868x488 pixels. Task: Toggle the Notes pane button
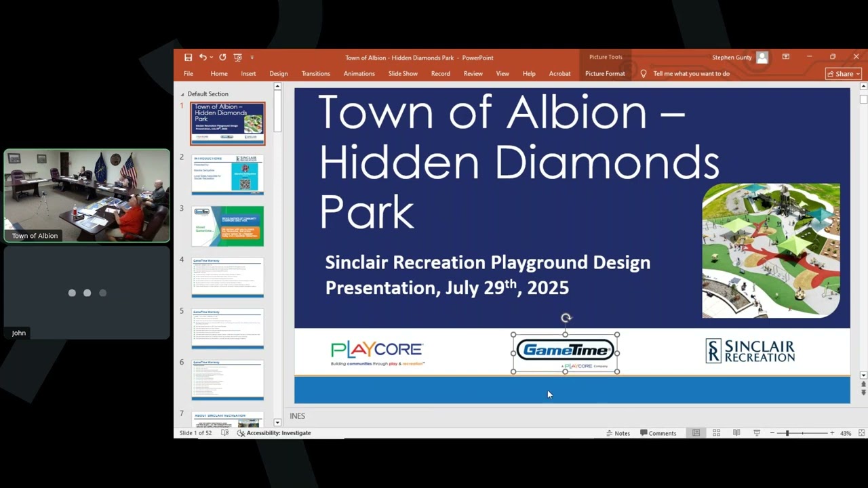[x=618, y=433]
